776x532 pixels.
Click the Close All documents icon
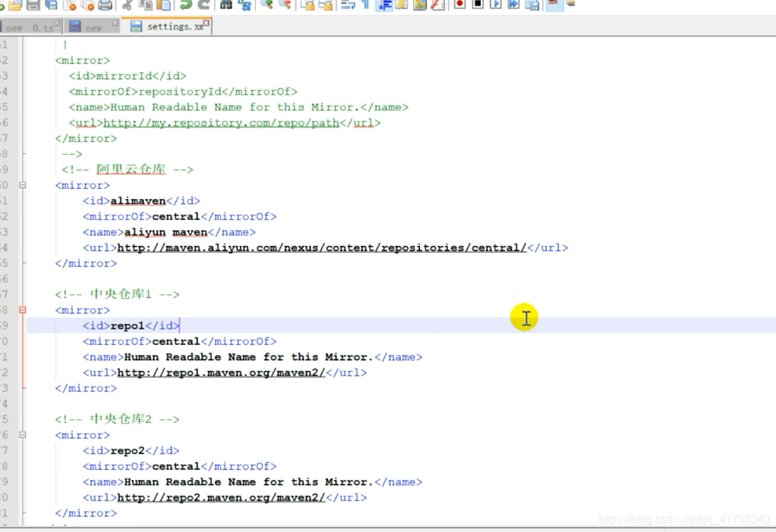pos(88,5)
